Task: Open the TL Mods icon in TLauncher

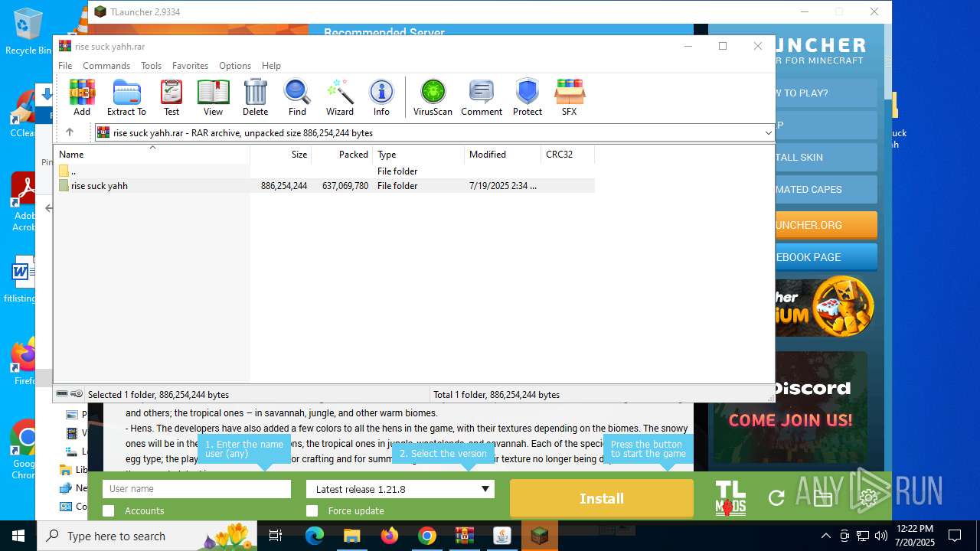Action: point(730,498)
